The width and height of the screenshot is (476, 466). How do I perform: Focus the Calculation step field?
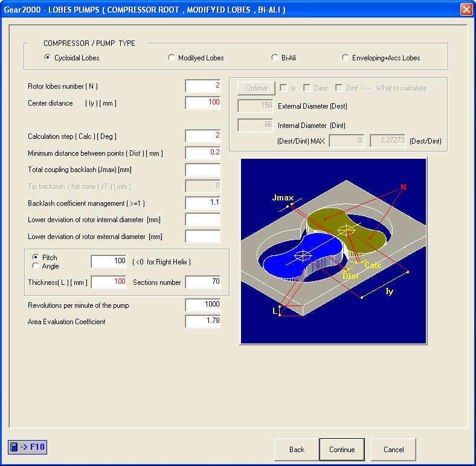(x=203, y=136)
